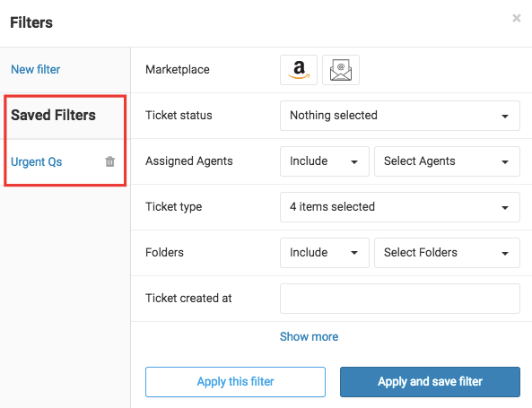Click Apply this filter button
Screen dimensions: 532x408
235,382
